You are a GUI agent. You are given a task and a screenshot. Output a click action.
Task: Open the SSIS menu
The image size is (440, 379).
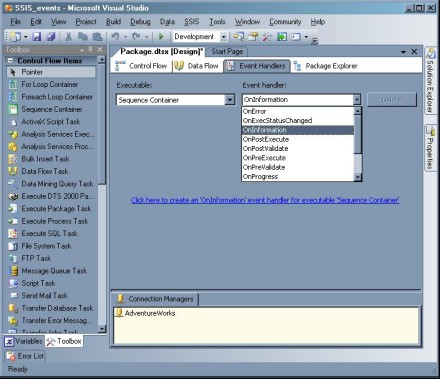pos(192,22)
